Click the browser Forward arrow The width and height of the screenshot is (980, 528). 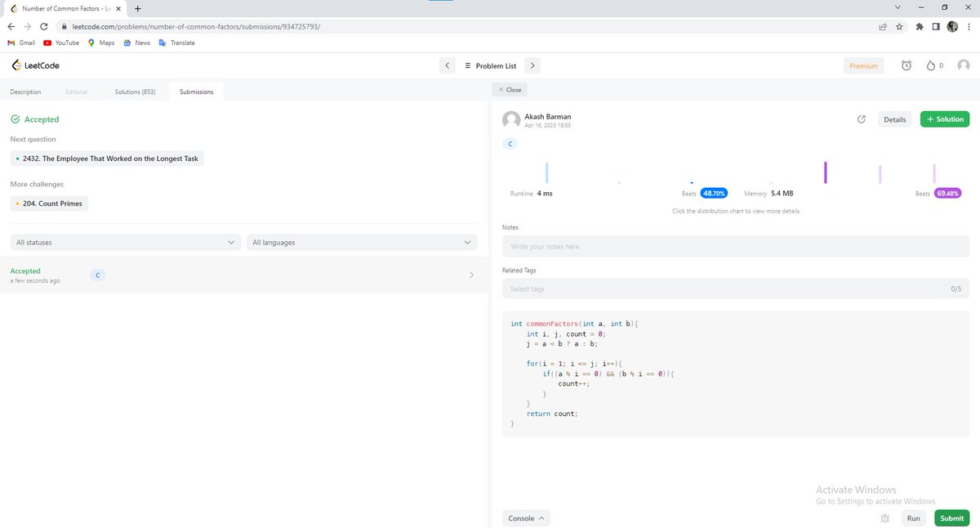(x=27, y=26)
